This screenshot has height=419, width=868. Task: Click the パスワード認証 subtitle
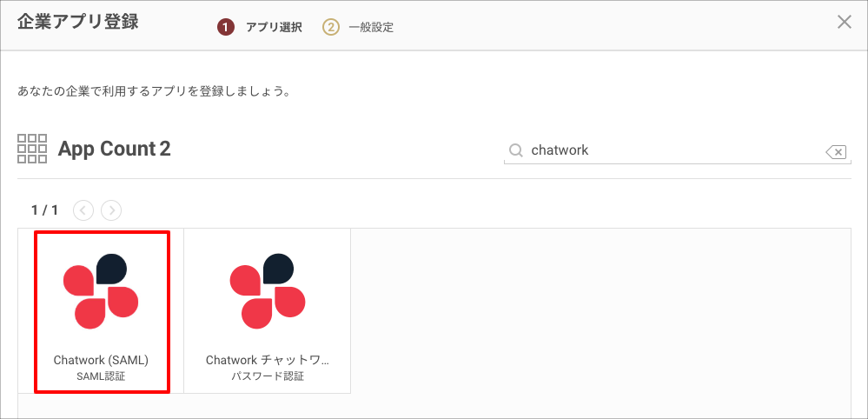pos(268,377)
